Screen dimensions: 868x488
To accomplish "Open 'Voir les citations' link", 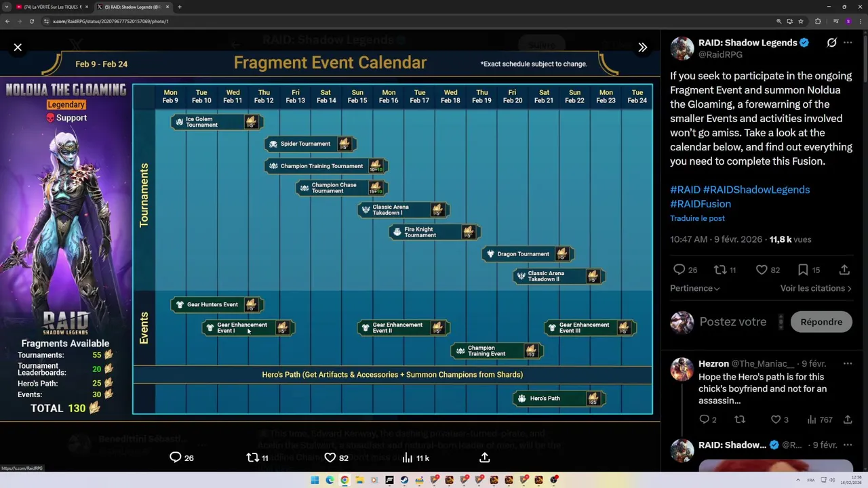I will pos(816,288).
